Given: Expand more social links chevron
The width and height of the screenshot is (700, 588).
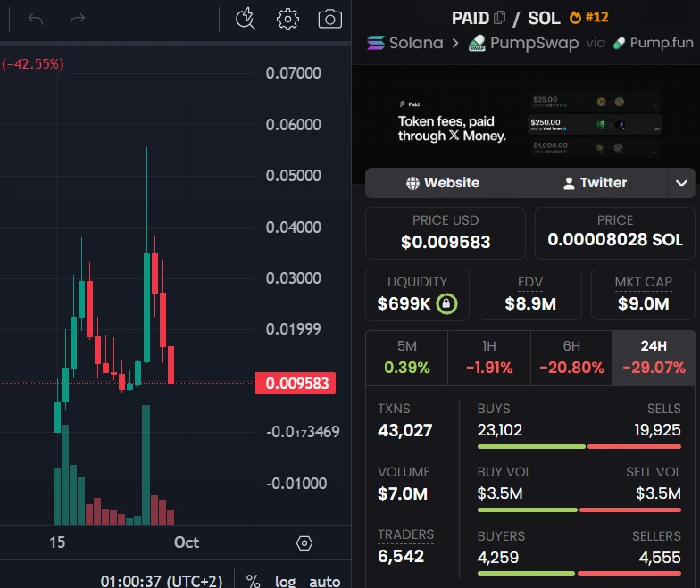Looking at the screenshot, I should 682,183.
